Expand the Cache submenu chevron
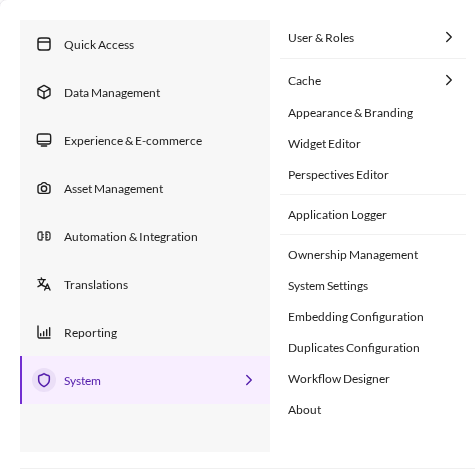This screenshot has height=472, width=475. (449, 80)
